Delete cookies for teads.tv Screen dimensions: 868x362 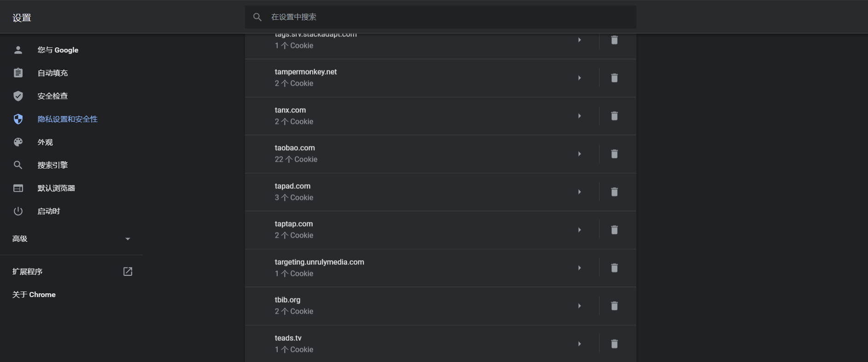coord(614,344)
